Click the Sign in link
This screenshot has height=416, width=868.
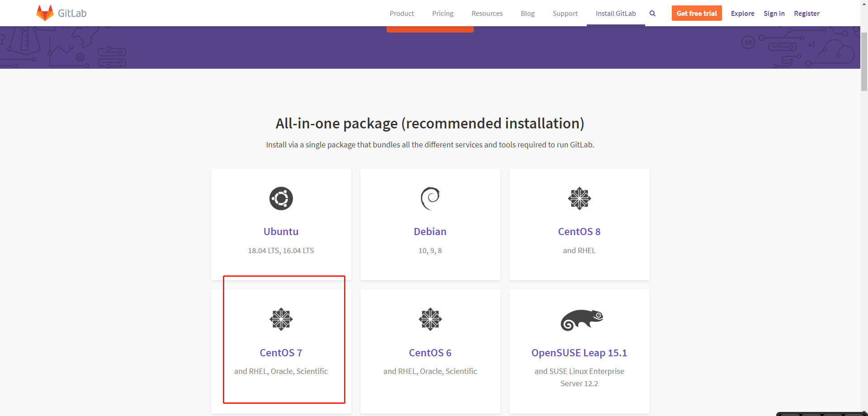[x=774, y=14]
